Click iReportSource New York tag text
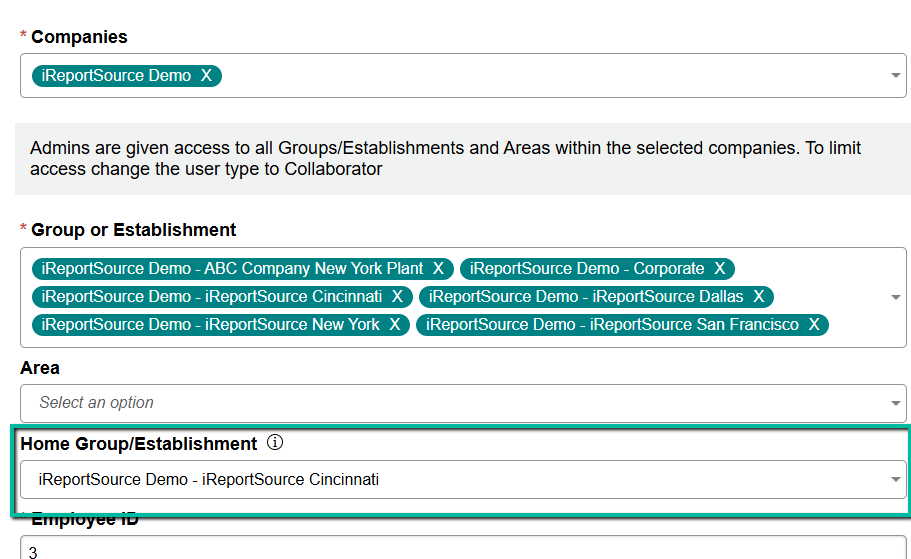Image resolution: width=911 pixels, height=559 pixels. click(x=210, y=324)
